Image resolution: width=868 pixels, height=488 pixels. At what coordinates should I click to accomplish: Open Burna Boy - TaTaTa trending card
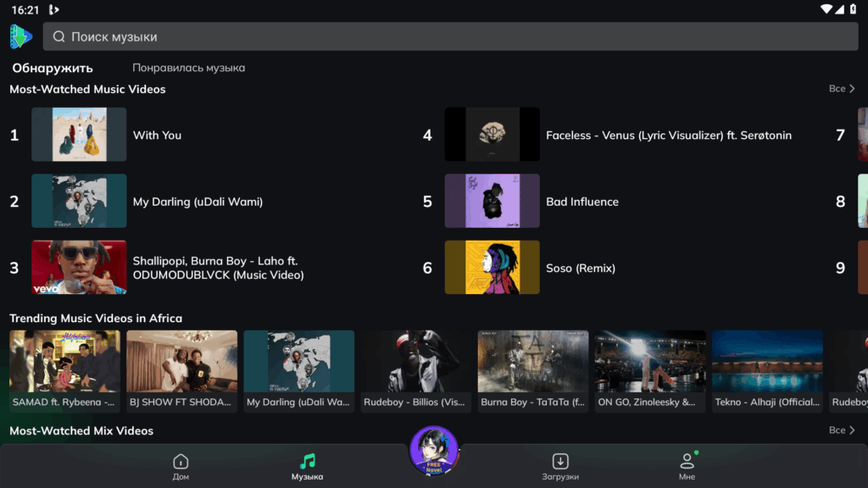click(x=533, y=371)
